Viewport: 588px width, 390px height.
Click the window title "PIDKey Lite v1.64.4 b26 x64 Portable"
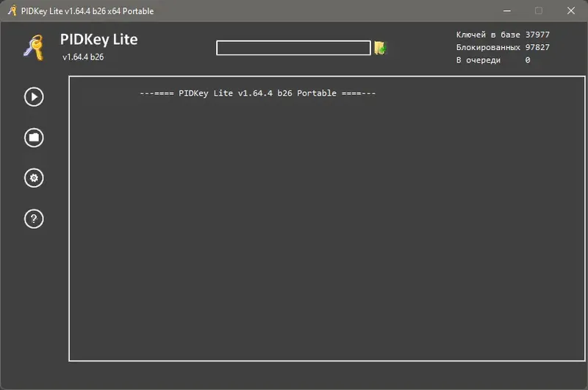tap(87, 11)
